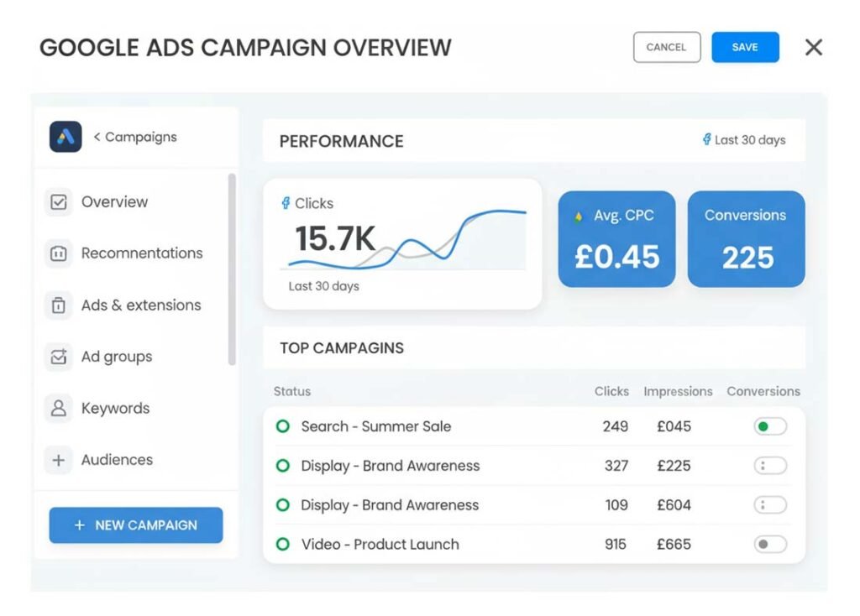Toggle the switch in the 327 clicks row
860x616 pixels.
pyautogui.click(x=769, y=466)
